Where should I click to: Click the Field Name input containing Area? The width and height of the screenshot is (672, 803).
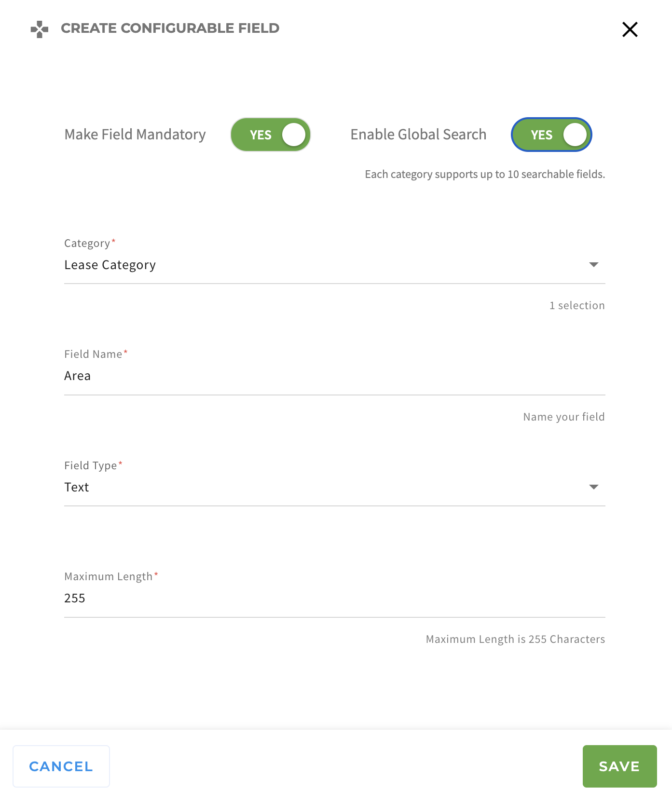(334, 376)
